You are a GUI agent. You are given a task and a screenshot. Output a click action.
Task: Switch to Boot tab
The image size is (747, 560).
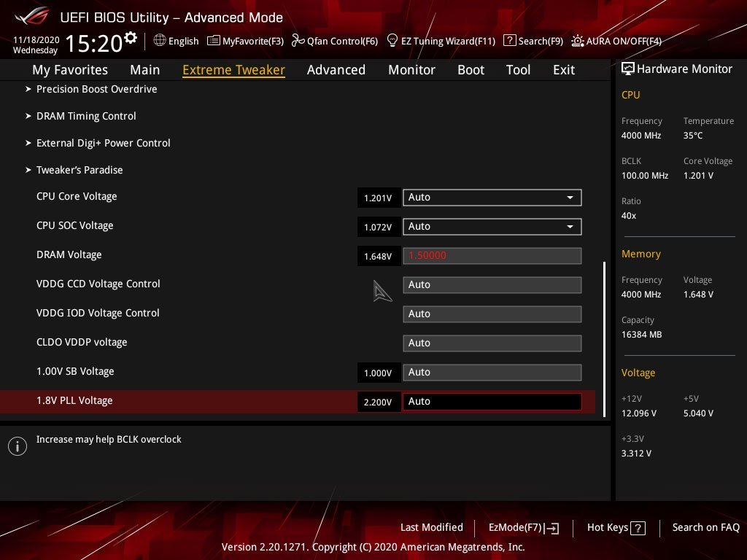[471, 70]
